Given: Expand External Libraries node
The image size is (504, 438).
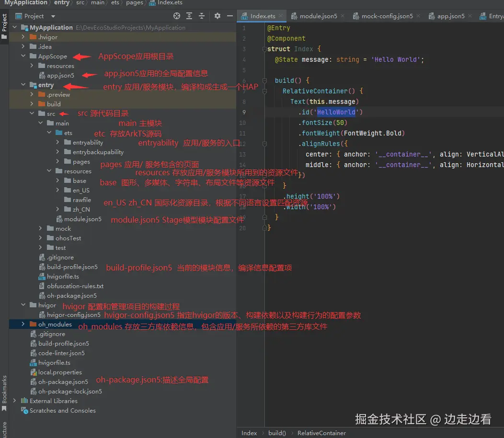Looking at the screenshot, I should (14, 401).
